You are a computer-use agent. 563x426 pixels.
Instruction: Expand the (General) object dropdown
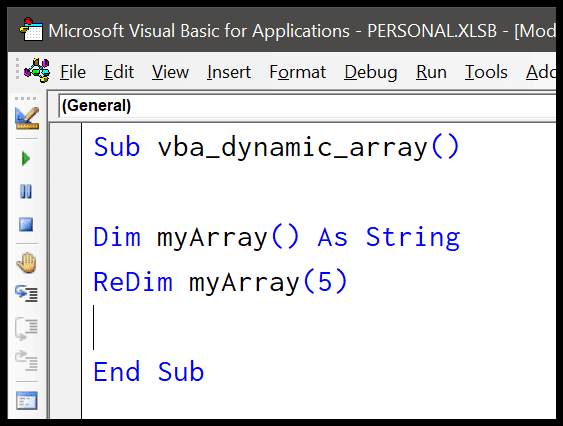click(x=307, y=106)
